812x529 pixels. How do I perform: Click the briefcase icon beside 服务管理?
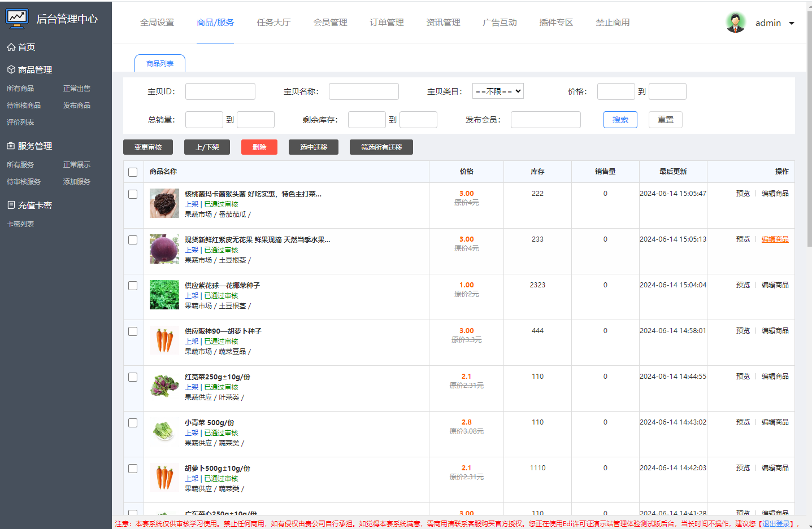pos(11,146)
